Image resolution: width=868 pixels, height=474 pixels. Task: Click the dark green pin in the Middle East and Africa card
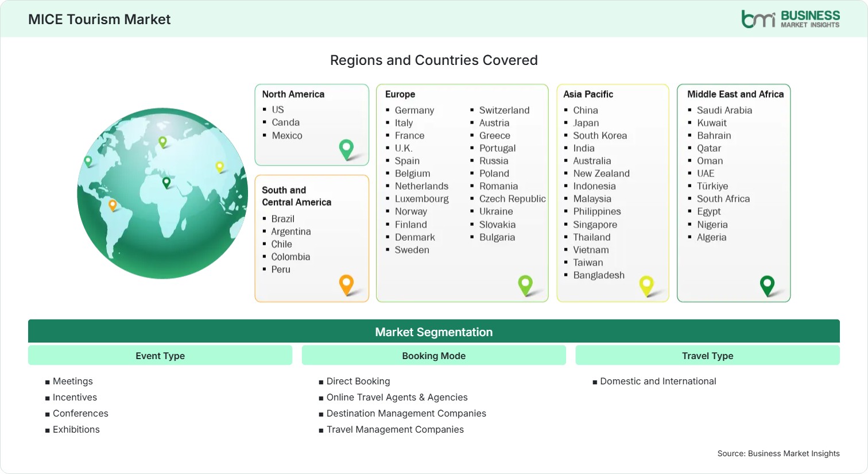coord(767,285)
